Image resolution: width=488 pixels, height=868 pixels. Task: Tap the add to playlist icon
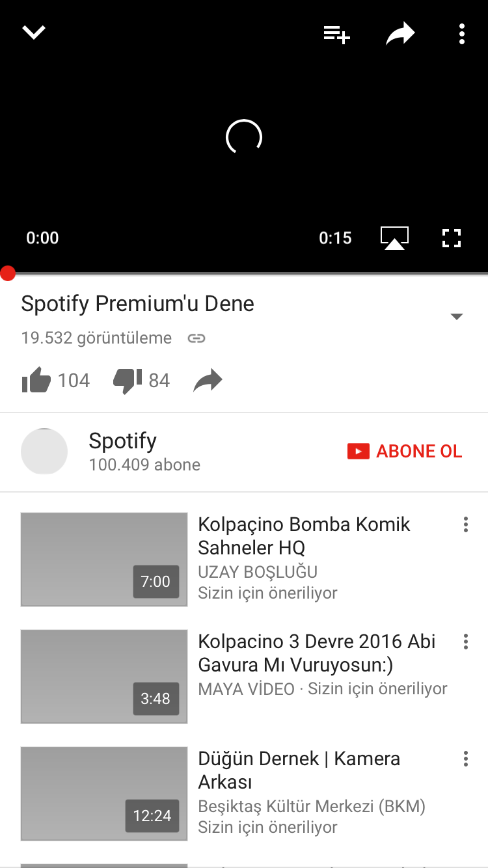click(337, 34)
